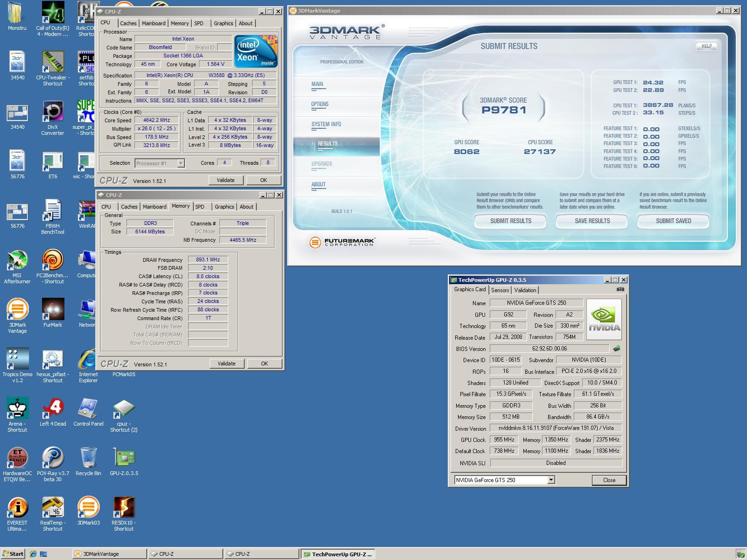Screen dimensions: 747x560
Task: Close the GPU-Z window with Close button
Action: [609, 480]
